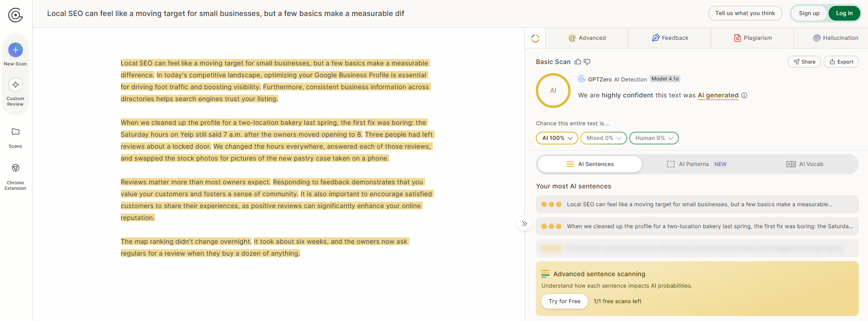Click the circular scan status icon

pos(535,38)
